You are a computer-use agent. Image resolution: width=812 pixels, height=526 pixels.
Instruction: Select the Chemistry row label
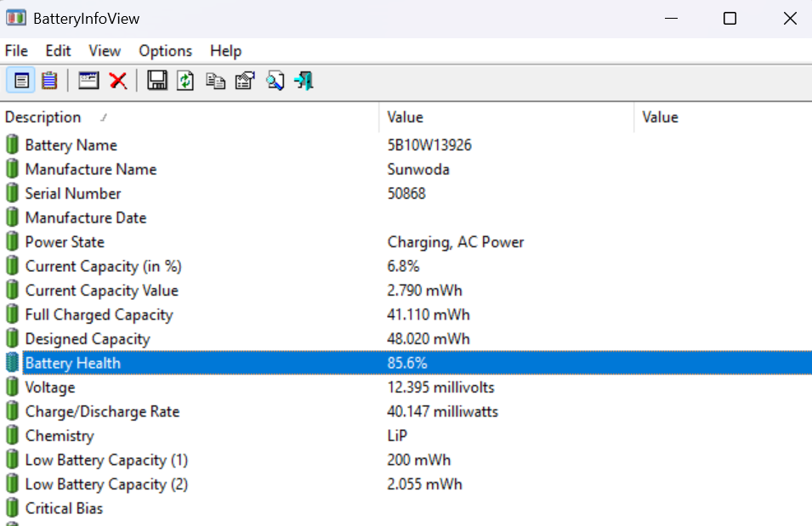[60, 436]
